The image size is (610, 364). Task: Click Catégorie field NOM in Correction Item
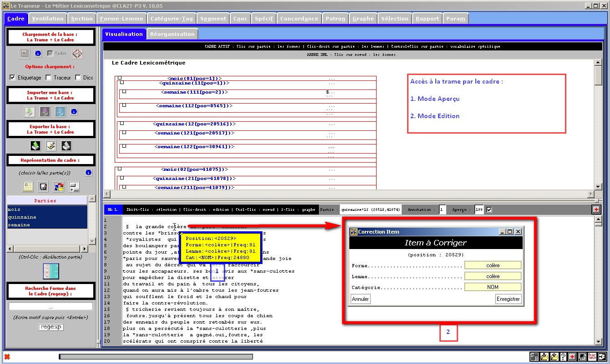click(x=493, y=287)
